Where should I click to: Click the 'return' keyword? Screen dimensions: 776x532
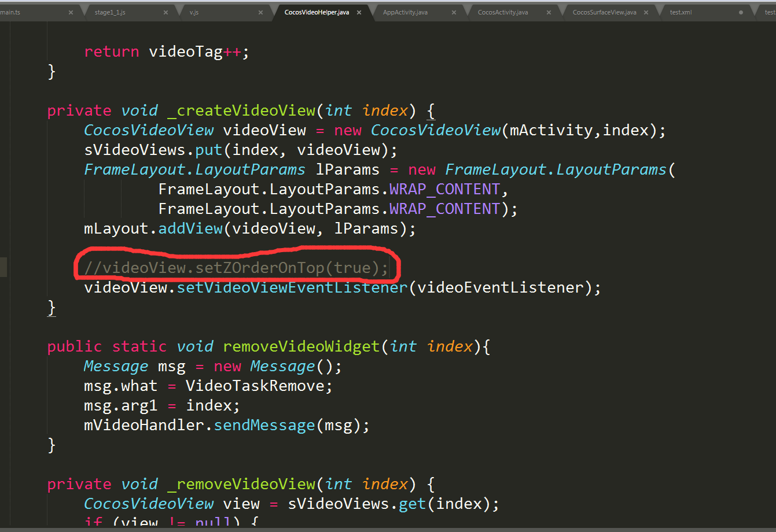coord(112,51)
